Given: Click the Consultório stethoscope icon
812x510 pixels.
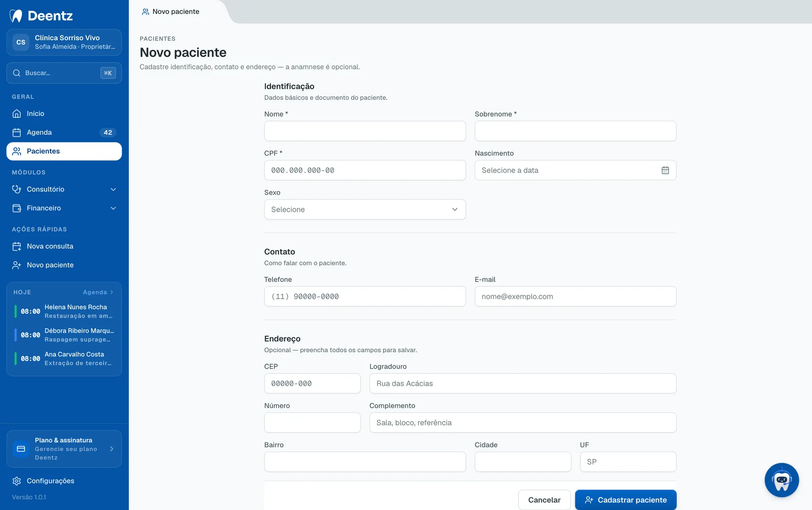Looking at the screenshot, I should (x=16, y=189).
